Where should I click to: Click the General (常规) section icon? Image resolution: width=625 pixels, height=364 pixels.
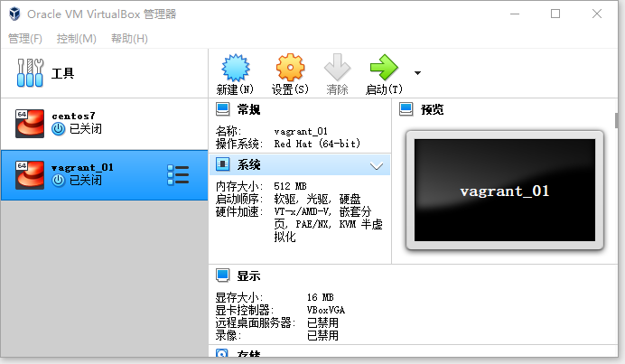pyautogui.click(x=223, y=109)
